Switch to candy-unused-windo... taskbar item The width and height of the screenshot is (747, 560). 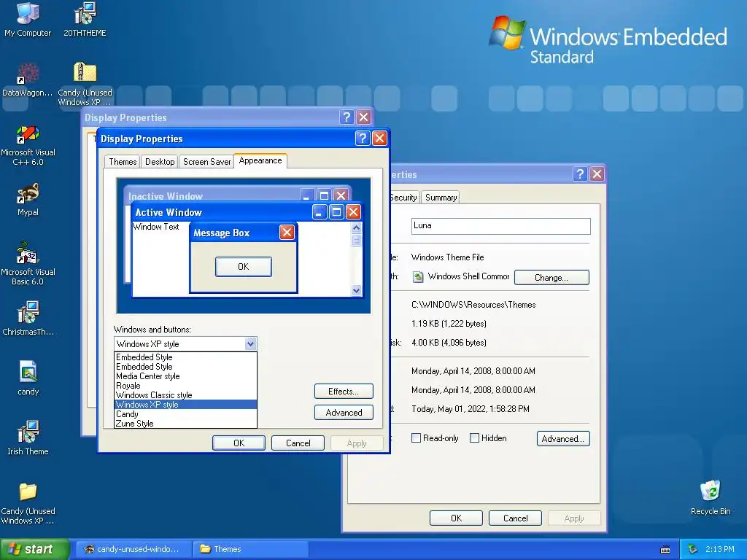coord(134,549)
